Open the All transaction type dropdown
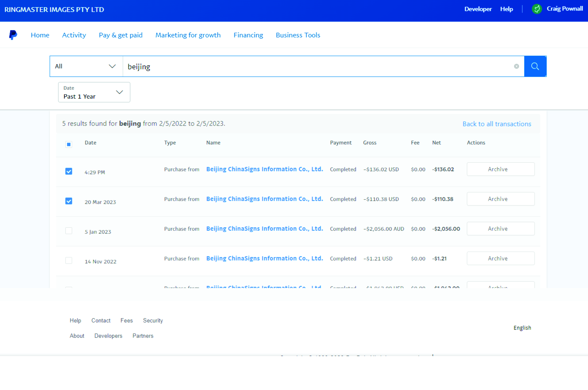 tap(86, 66)
